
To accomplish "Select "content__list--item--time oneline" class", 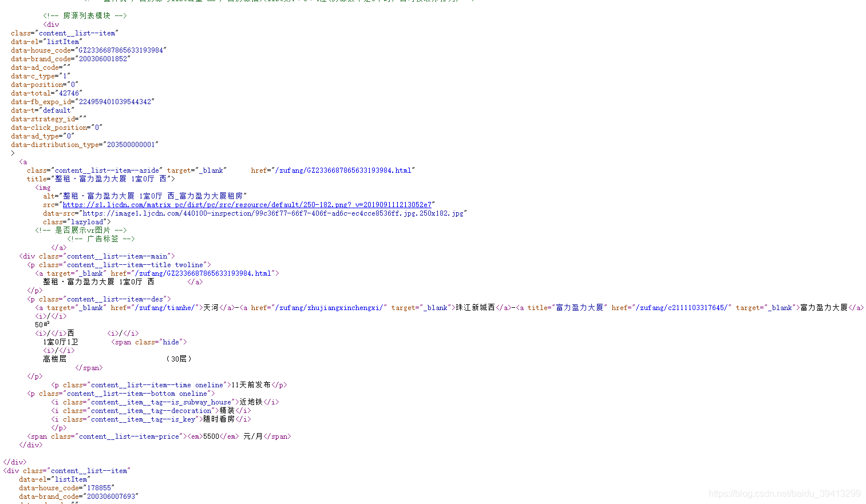I will click(157, 385).
